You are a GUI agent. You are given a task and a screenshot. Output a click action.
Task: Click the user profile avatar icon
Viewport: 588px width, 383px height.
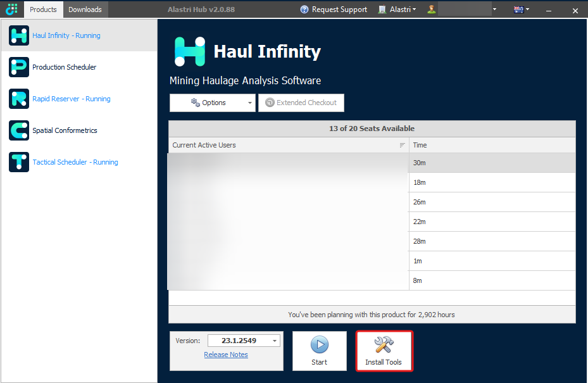431,9
